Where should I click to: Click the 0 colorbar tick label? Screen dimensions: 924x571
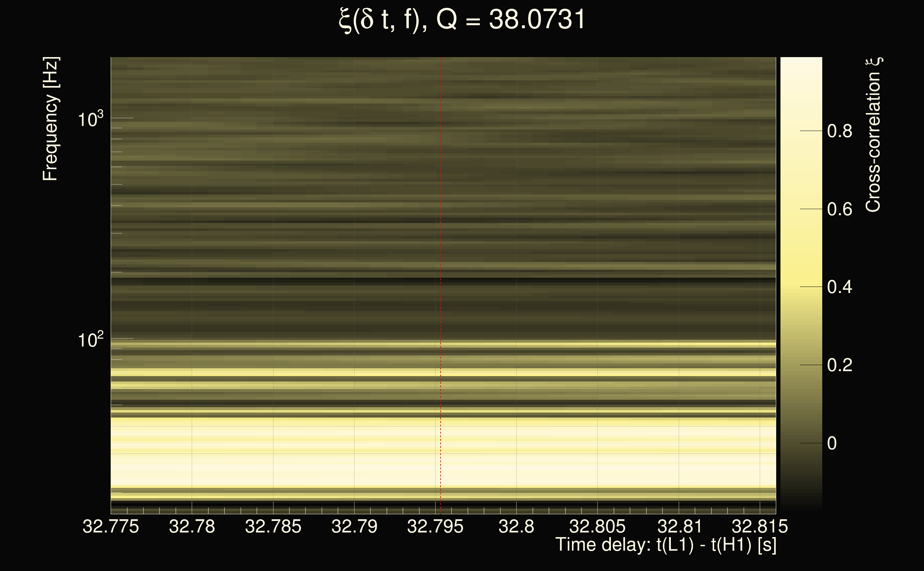832,443
